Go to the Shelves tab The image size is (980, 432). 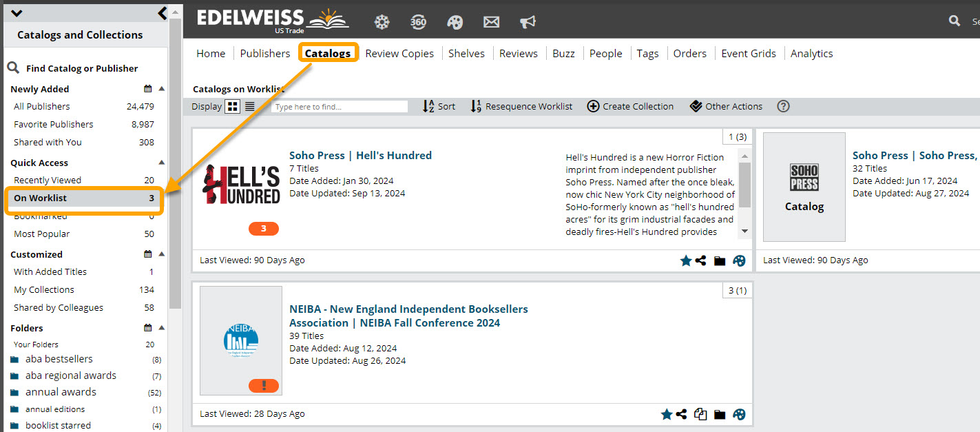click(x=466, y=53)
